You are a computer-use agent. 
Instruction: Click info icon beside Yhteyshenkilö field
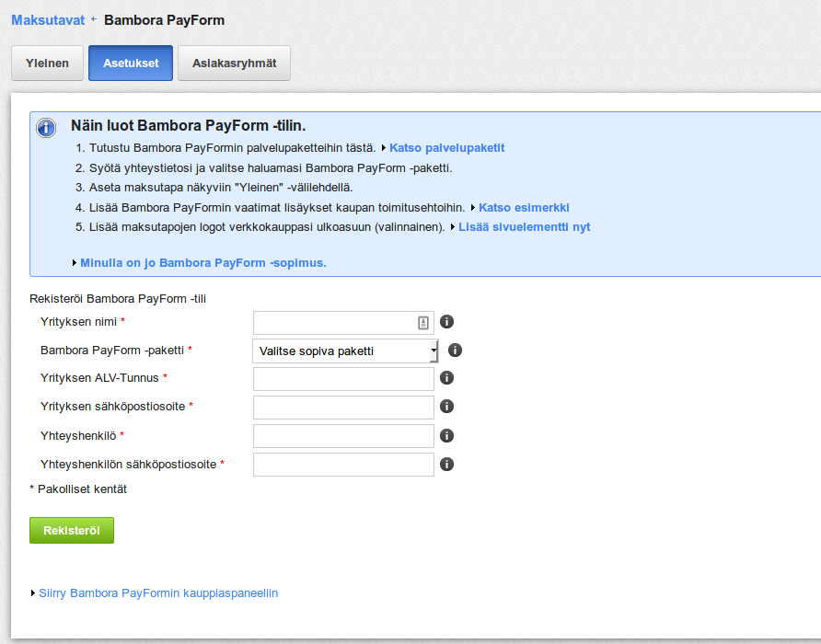pos(446,435)
